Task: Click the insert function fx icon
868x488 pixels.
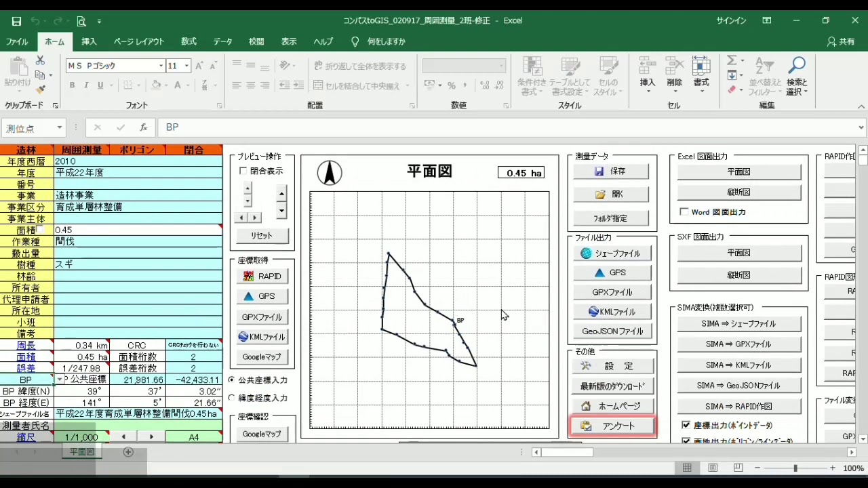Action: click(143, 127)
